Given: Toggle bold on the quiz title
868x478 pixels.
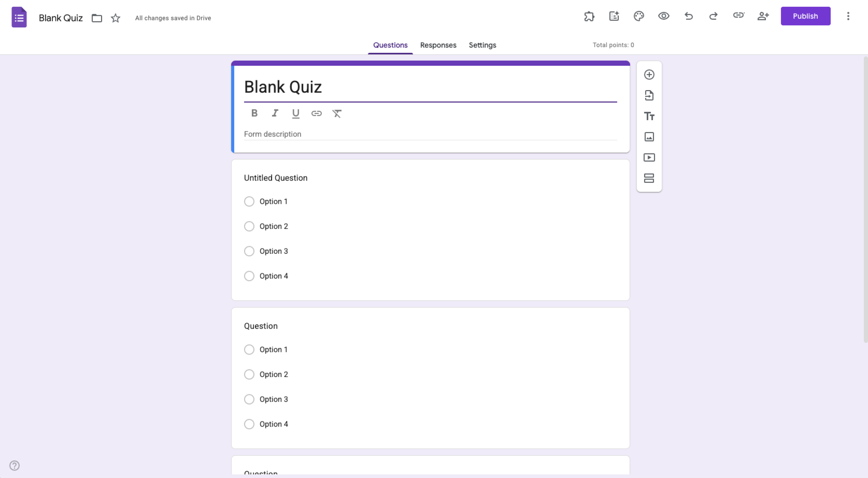Looking at the screenshot, I should [254, 113].
